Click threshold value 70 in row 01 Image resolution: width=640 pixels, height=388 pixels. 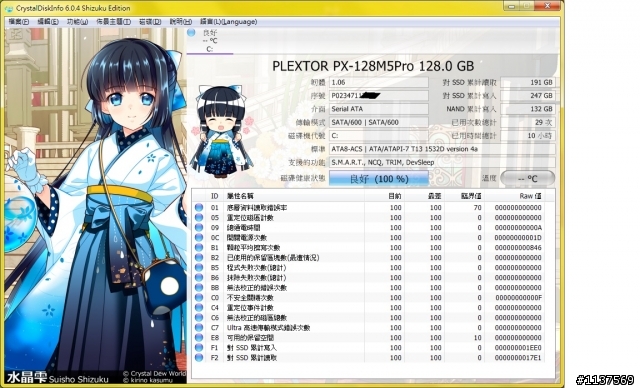(x=478, y=208)
